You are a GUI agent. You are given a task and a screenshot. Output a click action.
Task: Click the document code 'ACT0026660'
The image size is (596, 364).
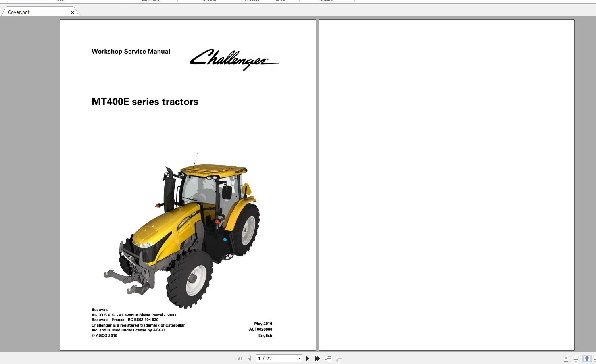click(260, 329)
